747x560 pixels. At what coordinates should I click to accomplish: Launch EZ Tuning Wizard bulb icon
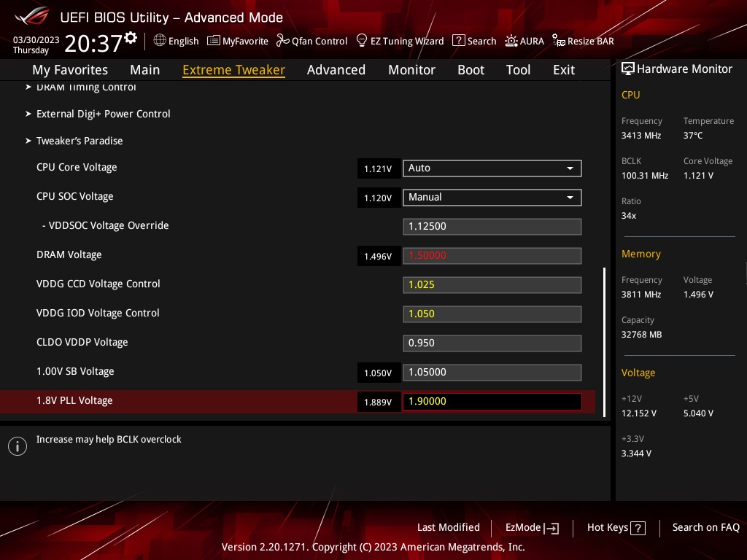[362, 41]
